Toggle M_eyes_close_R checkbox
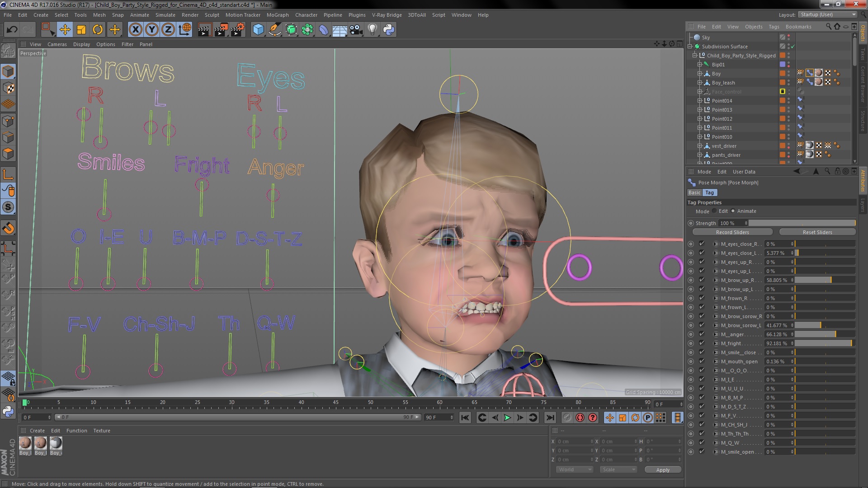868x488 pixels. click(x=702, y=244)
